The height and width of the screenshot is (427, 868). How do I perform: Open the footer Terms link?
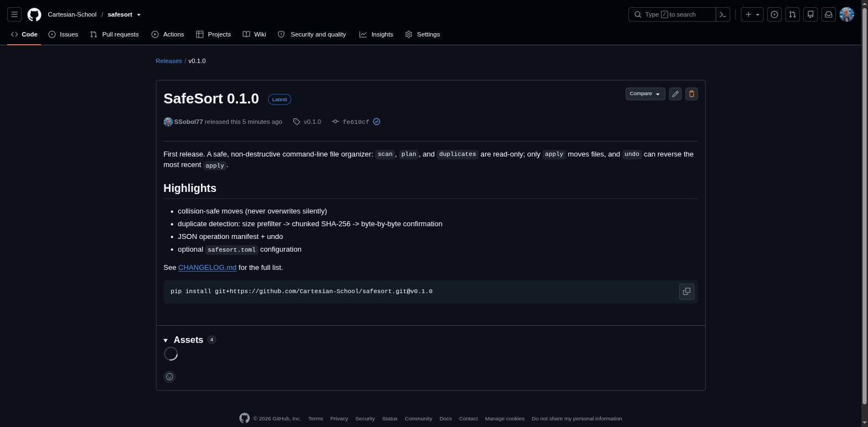pos(316,419)
